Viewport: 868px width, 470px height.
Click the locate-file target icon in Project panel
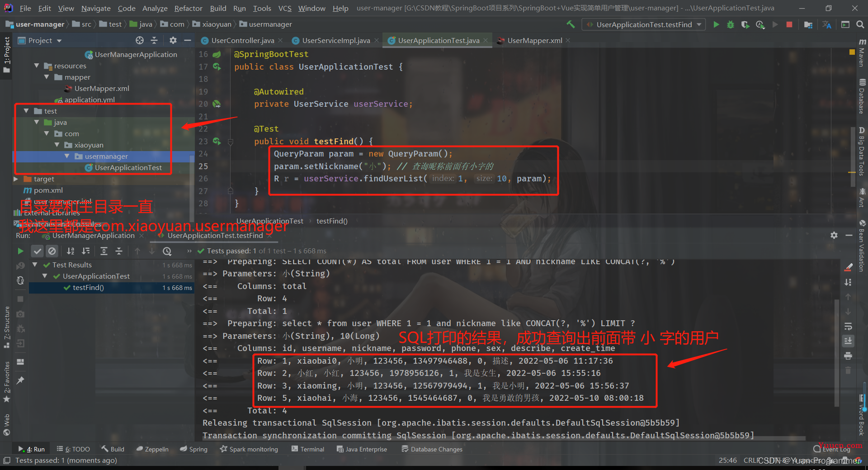point(140,40)
